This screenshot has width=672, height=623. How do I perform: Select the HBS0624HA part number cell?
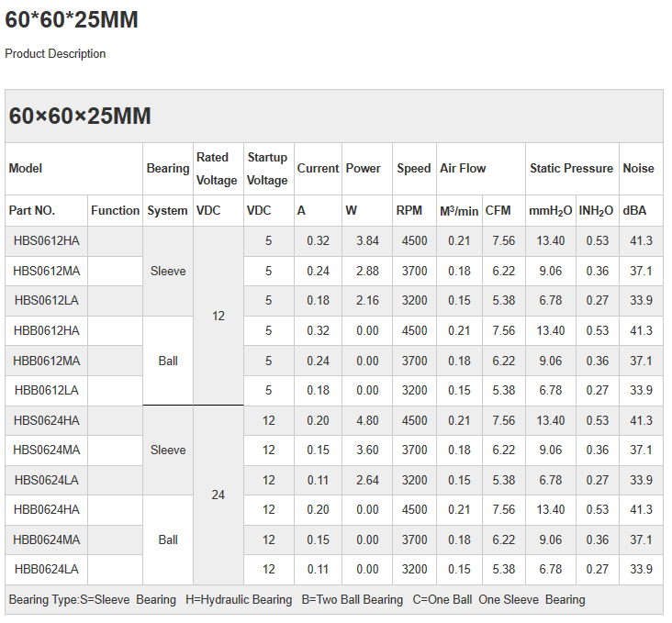click(x=47, y=420)
